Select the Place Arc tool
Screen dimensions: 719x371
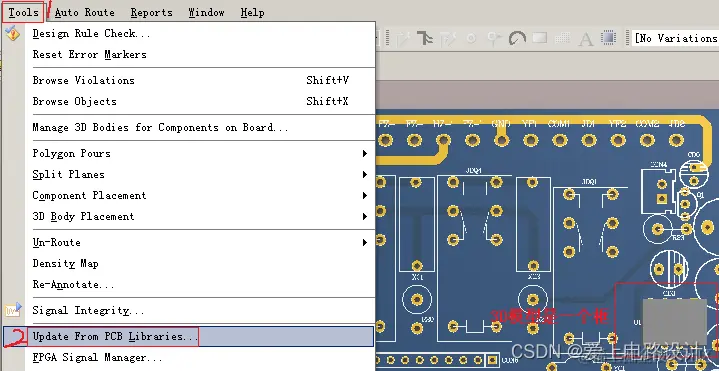coord(517,39)
